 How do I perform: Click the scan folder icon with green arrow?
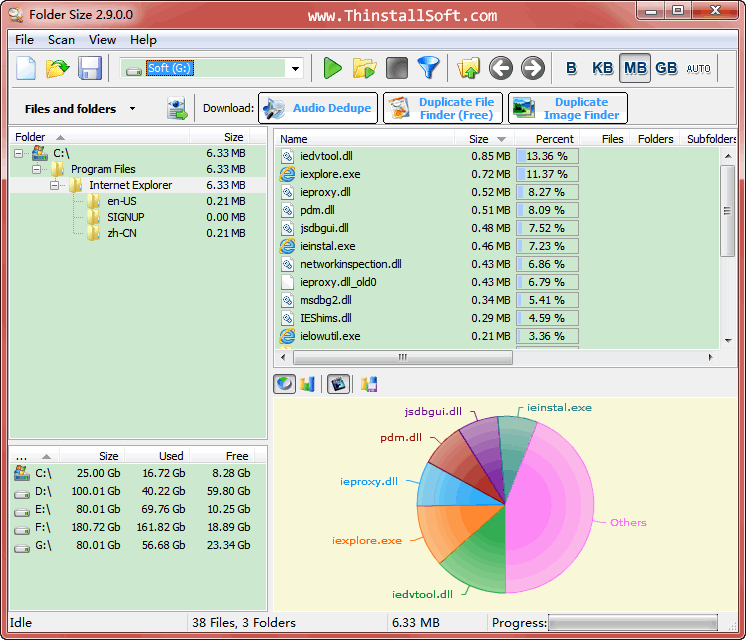pyautogui.click(x=364, y=68)
